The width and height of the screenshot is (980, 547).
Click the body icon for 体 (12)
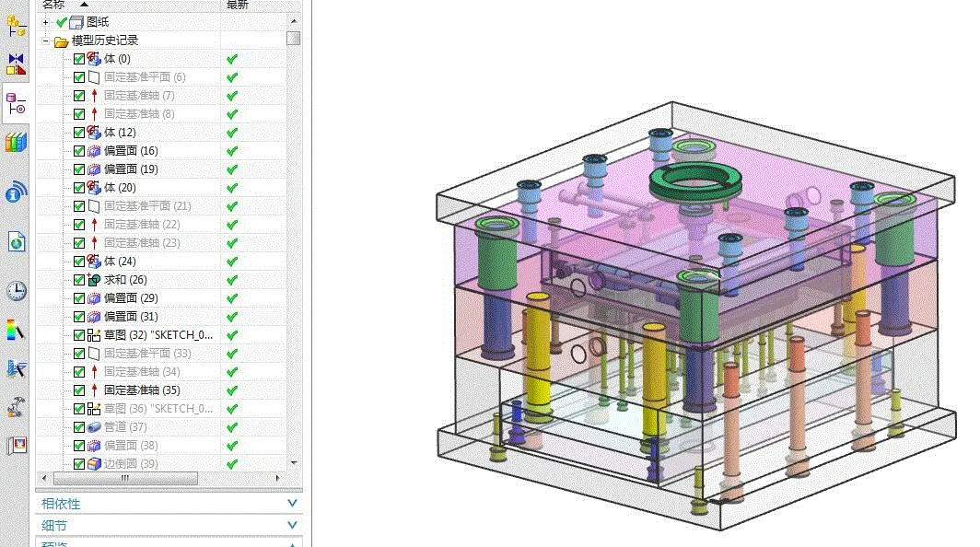pos(94,133)
